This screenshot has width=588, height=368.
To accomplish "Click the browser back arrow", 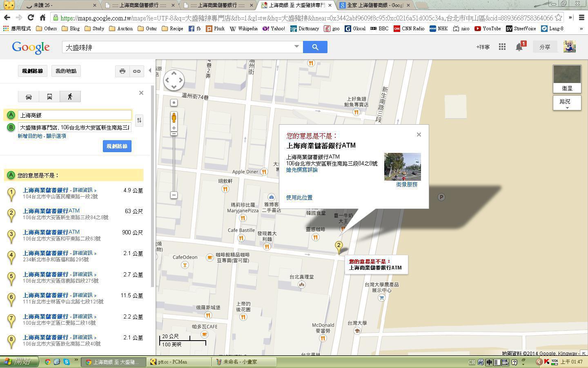I will (x=7, y=18).
